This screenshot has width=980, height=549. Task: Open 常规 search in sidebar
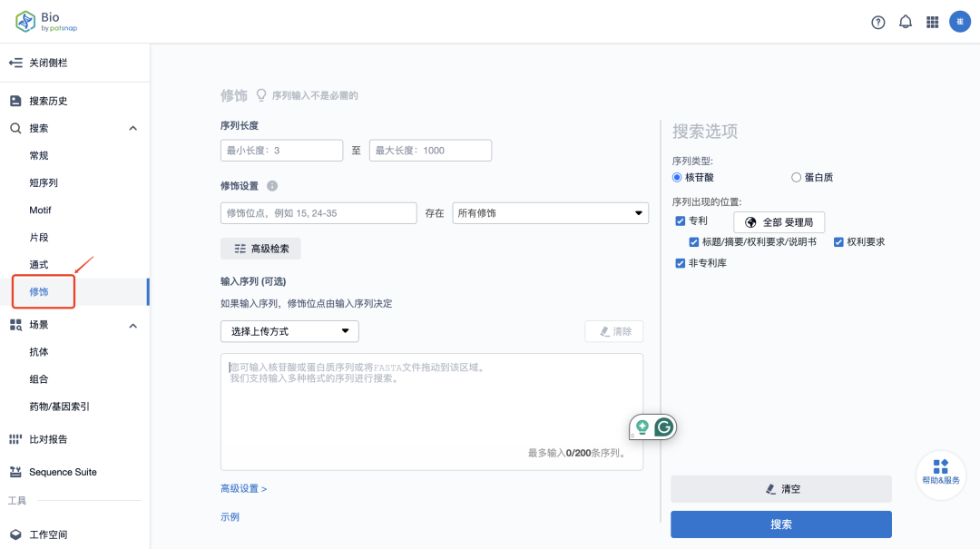(39, 156)
